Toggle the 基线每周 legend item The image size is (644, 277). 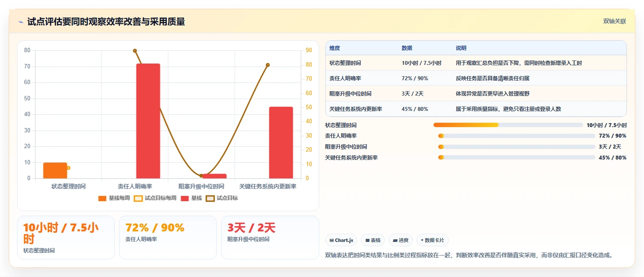114,198
